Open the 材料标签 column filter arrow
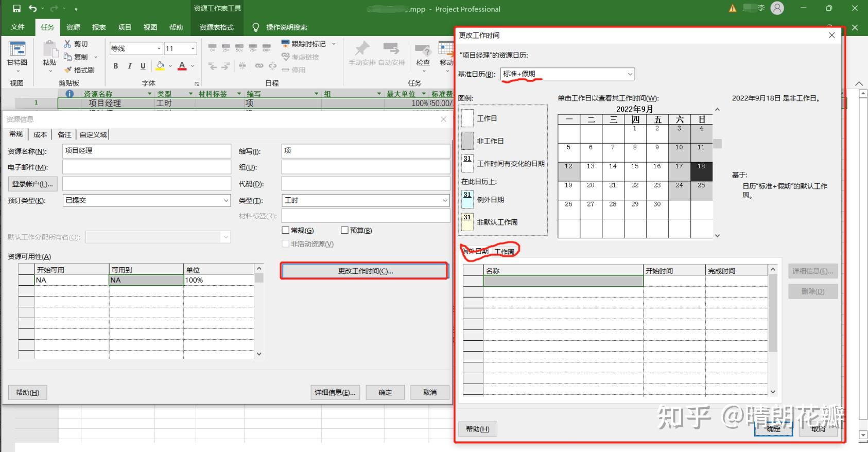 click(239, 94)
